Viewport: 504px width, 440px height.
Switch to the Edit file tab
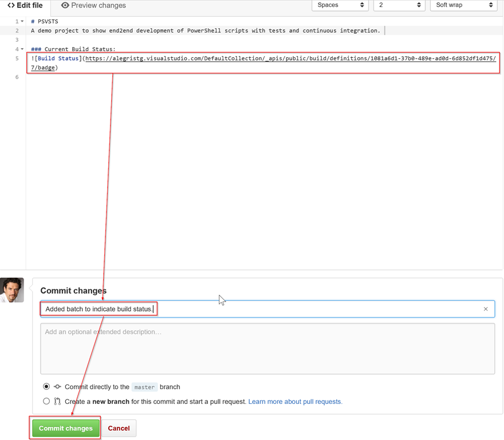point(25,6)
